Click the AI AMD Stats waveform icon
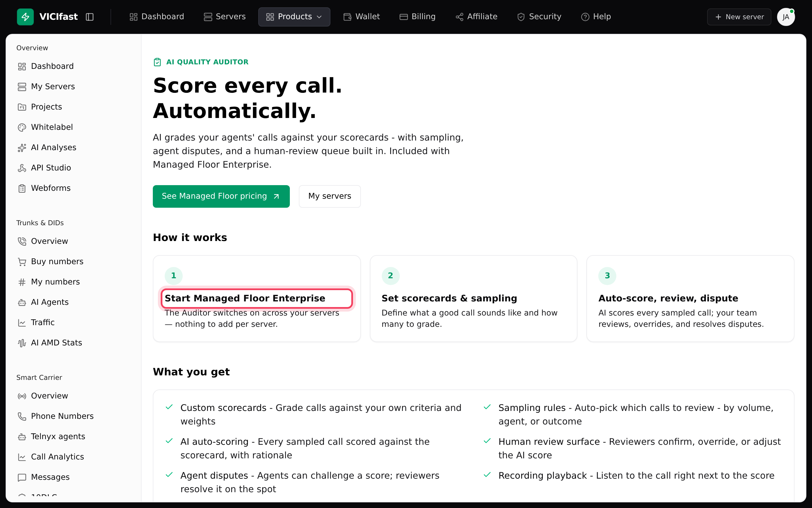 (x=22, y=343)
